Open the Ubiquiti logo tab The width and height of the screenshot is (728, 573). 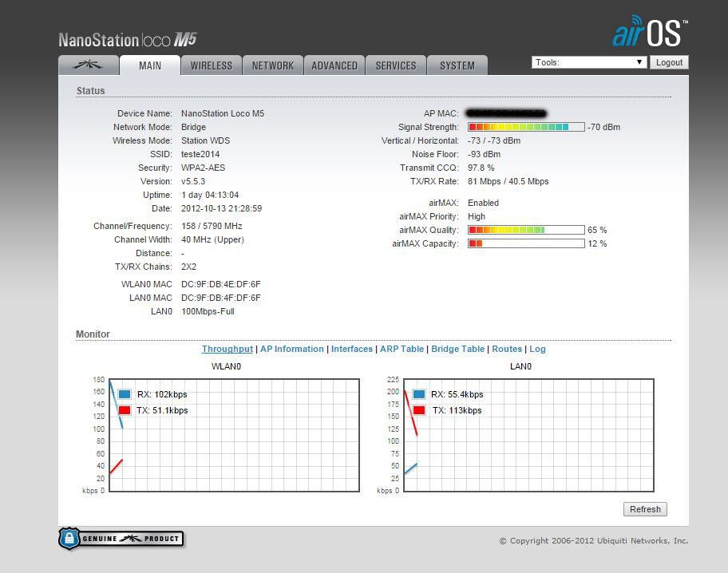point(89,65)
